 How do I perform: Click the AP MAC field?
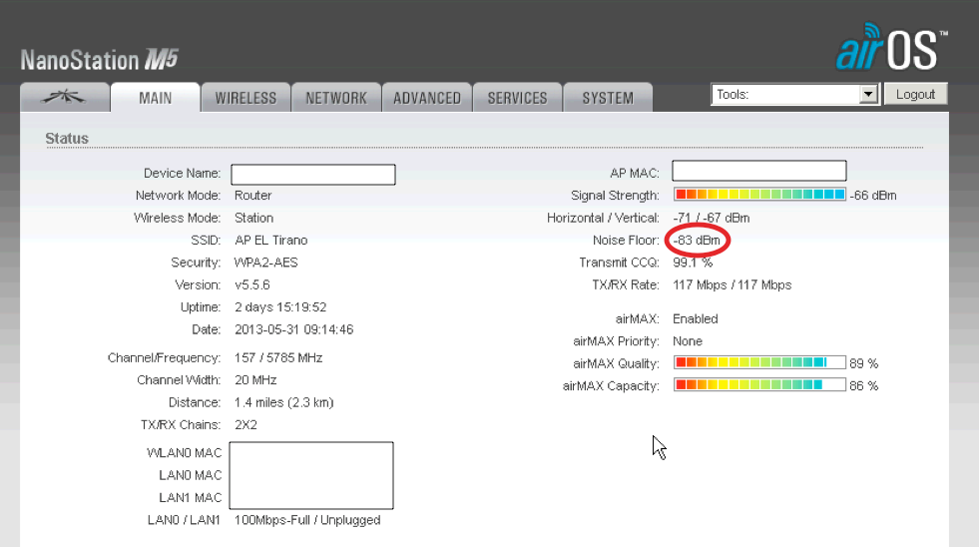(758, 172)
